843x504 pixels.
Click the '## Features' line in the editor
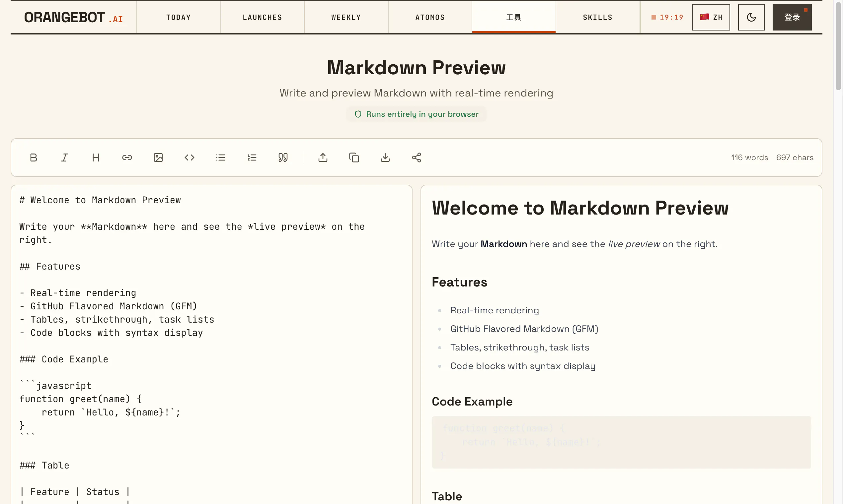50,266
